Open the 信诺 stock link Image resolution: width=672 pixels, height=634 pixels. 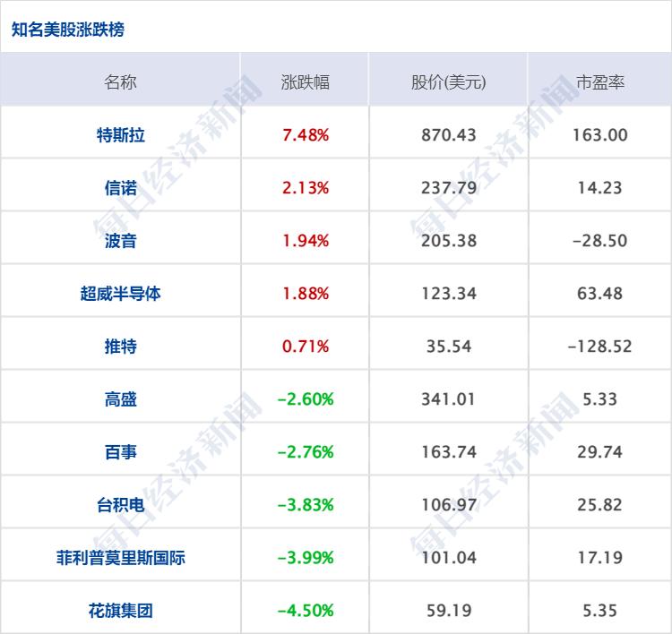coord(120,188)
